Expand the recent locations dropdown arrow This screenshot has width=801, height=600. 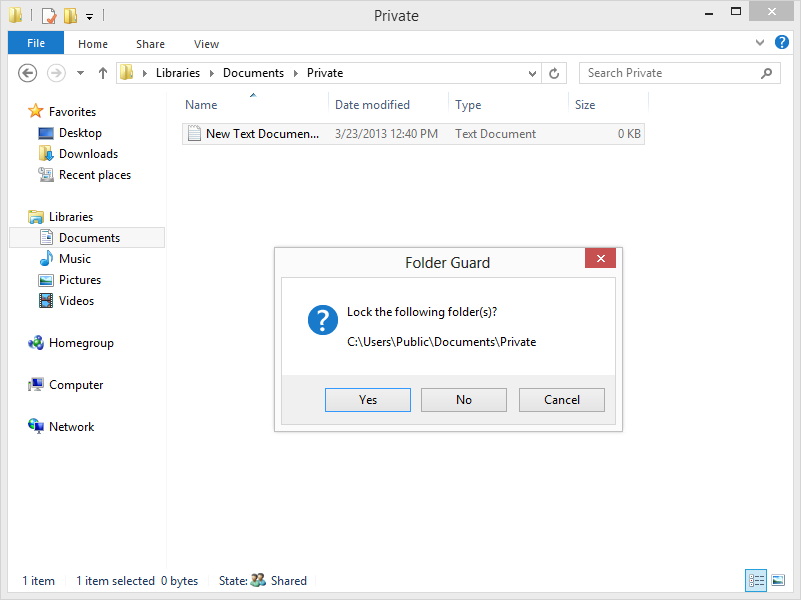coord(80,73)
